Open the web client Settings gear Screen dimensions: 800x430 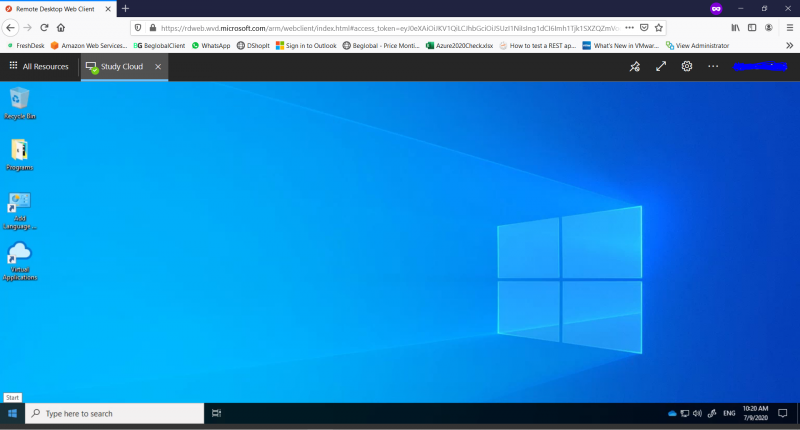(x=687, y=66)
